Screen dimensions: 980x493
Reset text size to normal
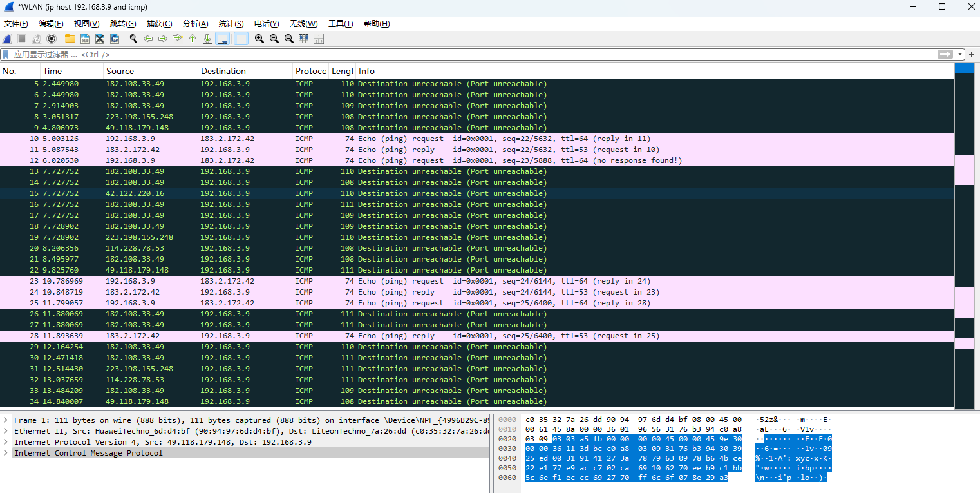tap(289, 39)
